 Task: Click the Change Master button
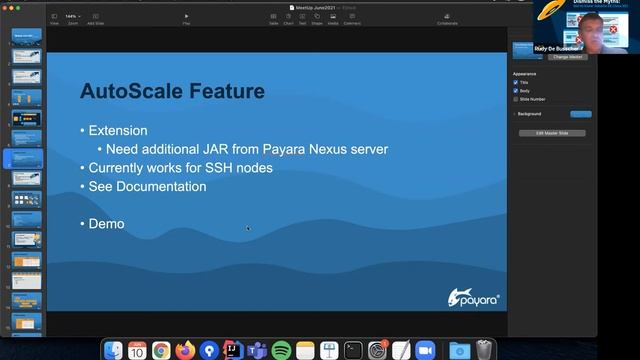(x=568, y=57)
